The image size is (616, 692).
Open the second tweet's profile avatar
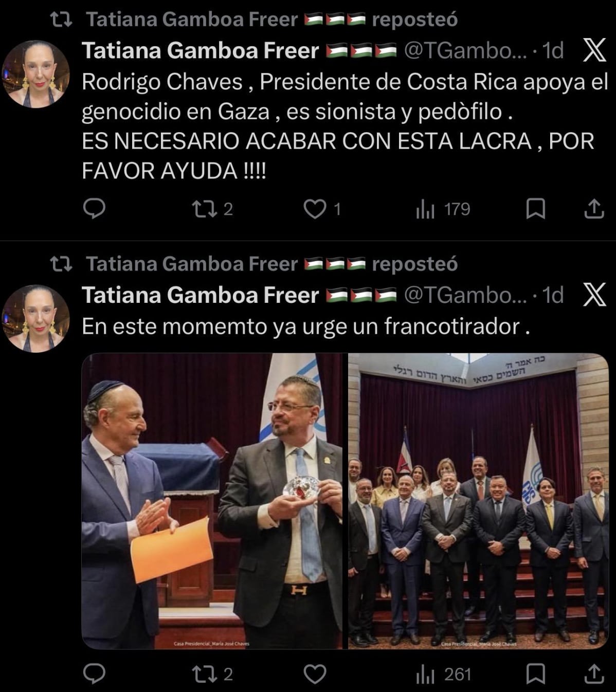point(36,319)
